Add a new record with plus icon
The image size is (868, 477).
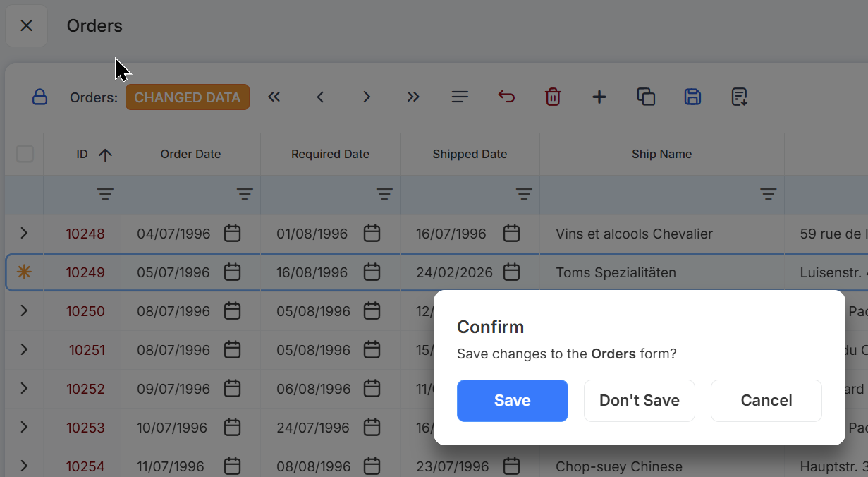coord(599,97)
